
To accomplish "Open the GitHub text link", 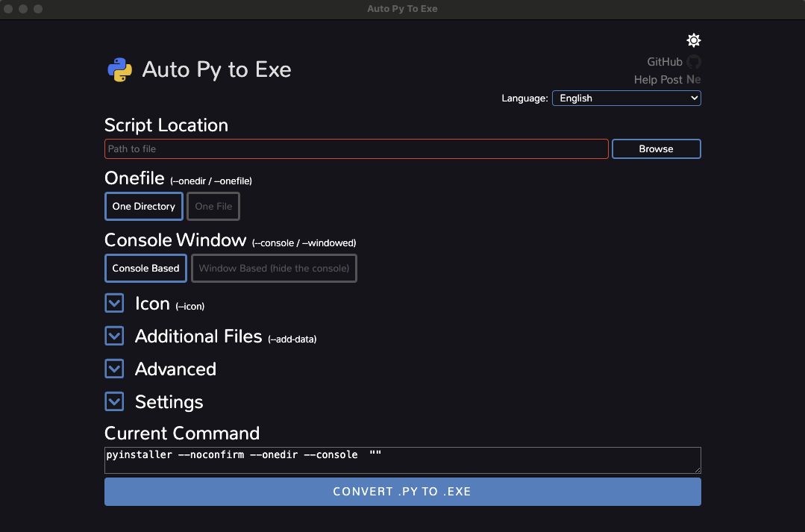I will (664, 62).
